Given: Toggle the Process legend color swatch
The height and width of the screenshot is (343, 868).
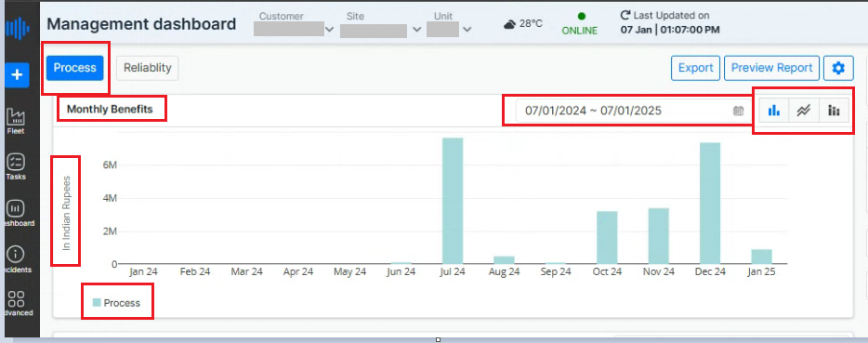Looking at the screenshot, I should pos(97,302).
